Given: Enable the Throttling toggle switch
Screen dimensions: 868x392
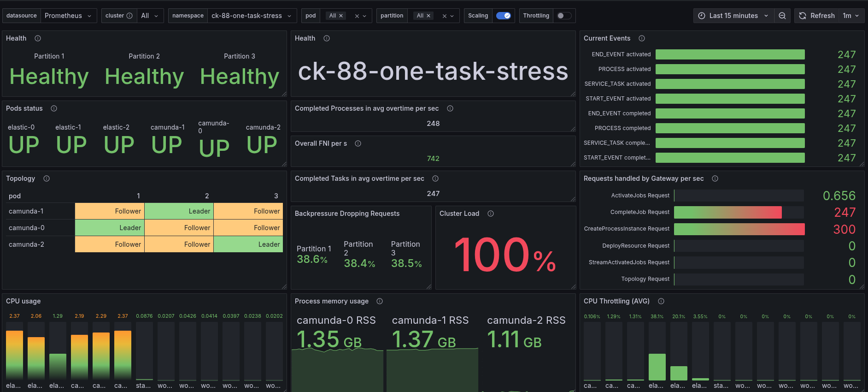Looking at the screenshot, I should pos(564,16).
